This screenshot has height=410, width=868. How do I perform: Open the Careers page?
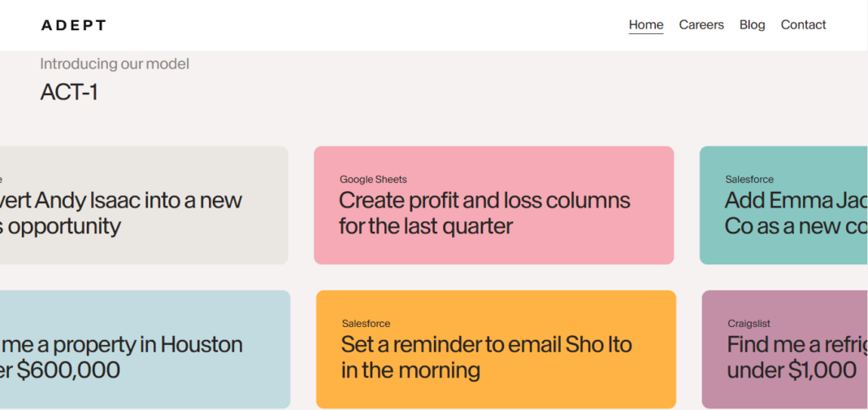click(x=701, y=24)
